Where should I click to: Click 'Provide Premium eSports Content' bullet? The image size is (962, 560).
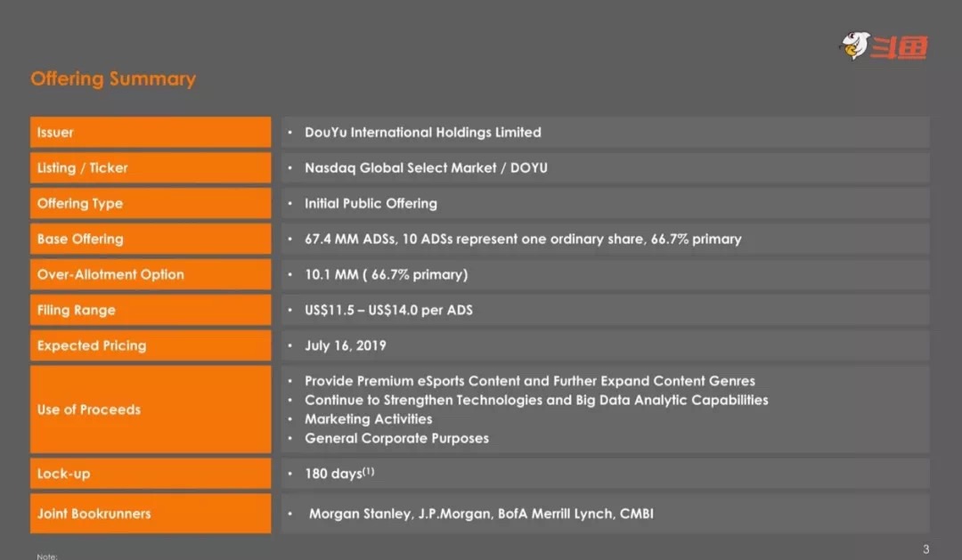pos(529,381)
